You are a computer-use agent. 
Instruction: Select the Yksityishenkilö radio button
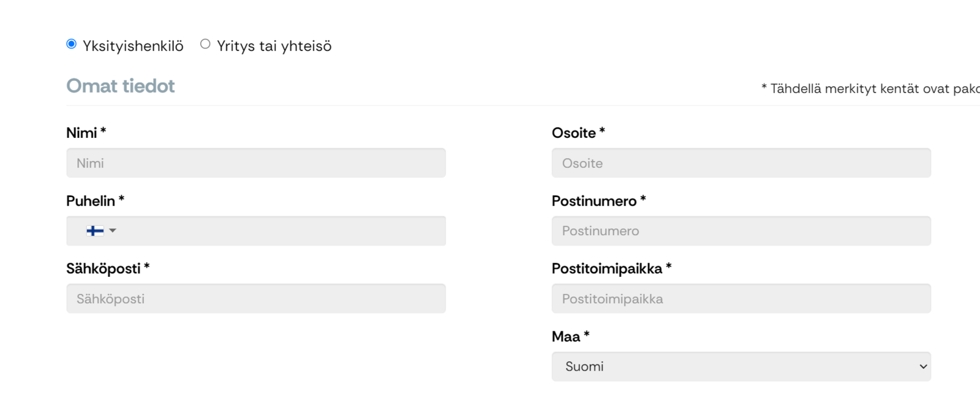point(72,44)
